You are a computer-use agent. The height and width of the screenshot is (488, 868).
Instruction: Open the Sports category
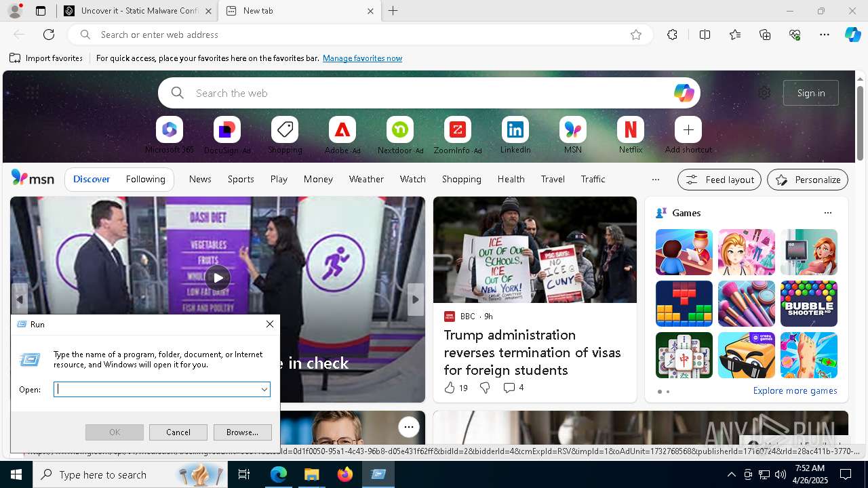click(241, 179)
